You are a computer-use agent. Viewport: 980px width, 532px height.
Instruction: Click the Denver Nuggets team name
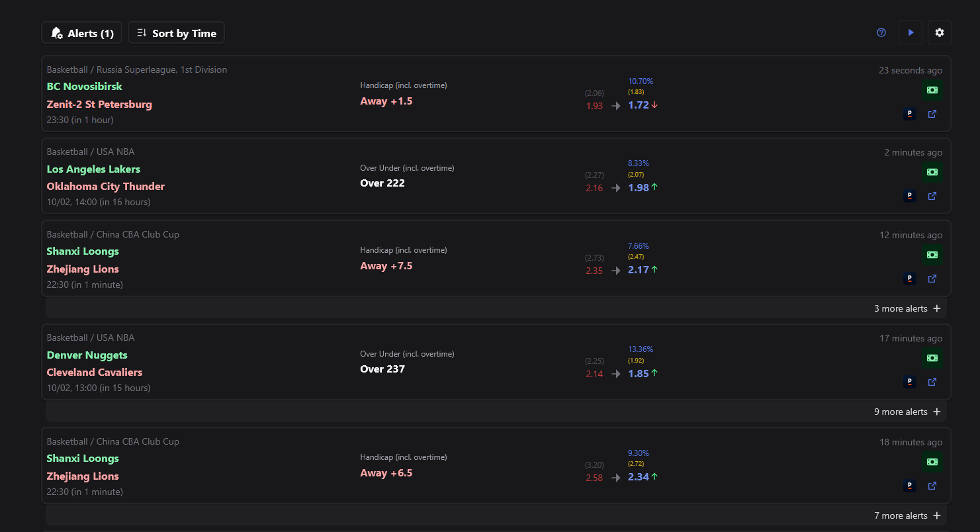pos(87,355)
